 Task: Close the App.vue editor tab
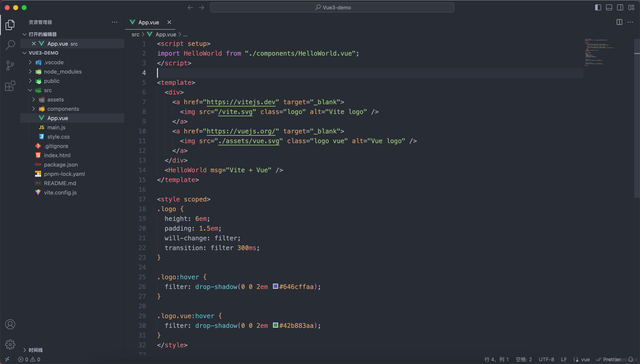pyautogui.click(x=169, y=22)
